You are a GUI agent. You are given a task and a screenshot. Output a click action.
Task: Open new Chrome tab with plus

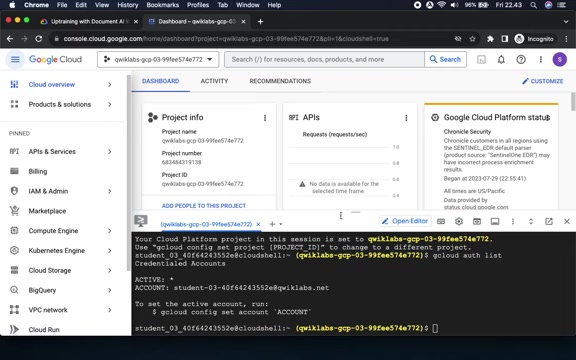point(260,22)
